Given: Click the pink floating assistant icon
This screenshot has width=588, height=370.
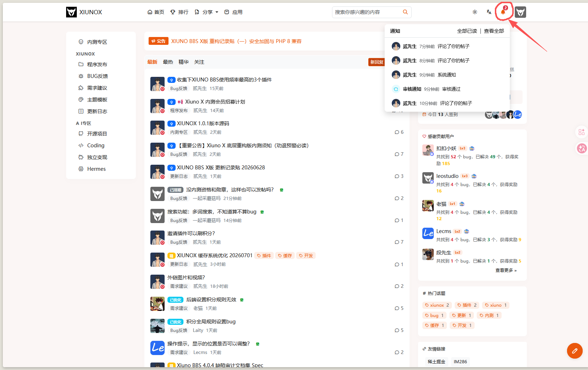Looking at the screenshot, I should [582, 148].
